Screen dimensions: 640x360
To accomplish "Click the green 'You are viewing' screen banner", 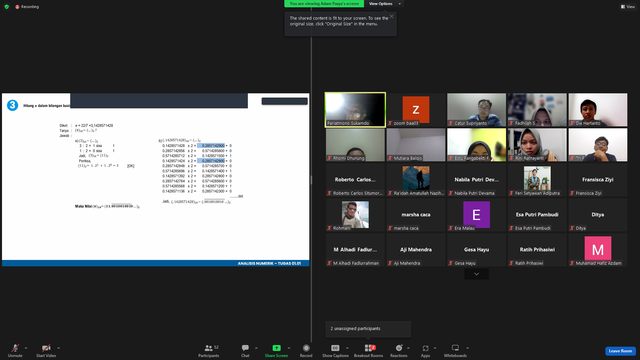I will 324,4.
